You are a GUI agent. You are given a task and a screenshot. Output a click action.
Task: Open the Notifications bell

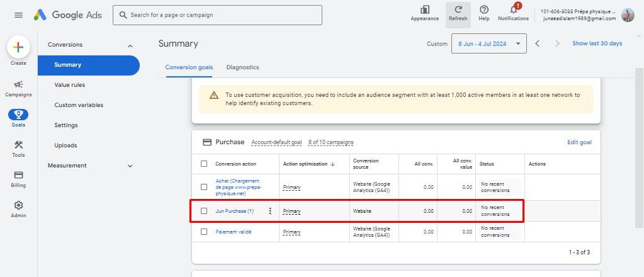pos(512,10)
